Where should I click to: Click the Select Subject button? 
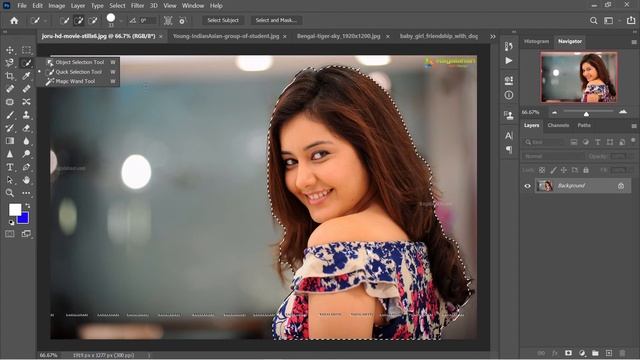223,20
